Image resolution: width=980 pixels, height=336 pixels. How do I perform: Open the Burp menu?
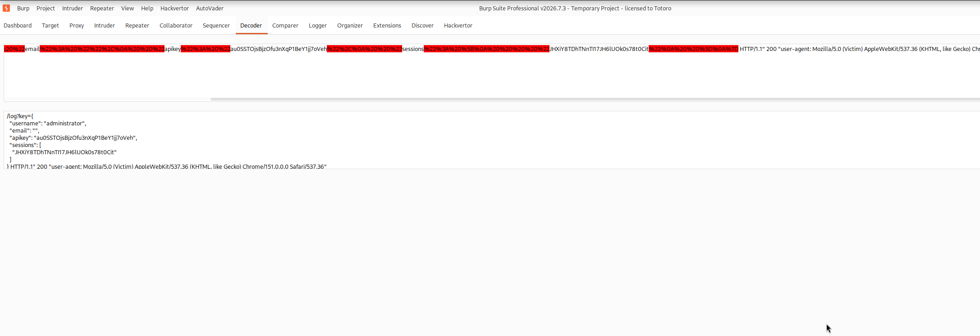click(x=23, y=8)
